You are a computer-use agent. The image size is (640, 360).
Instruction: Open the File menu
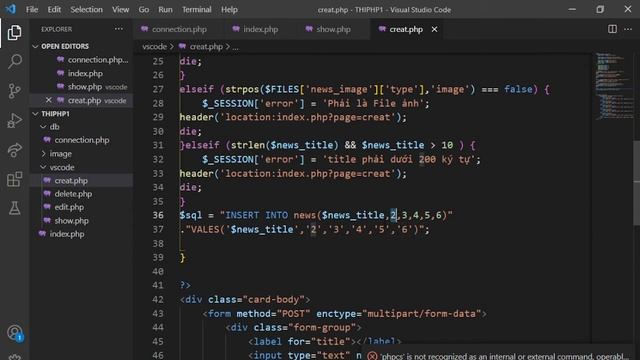coord(32,9)
